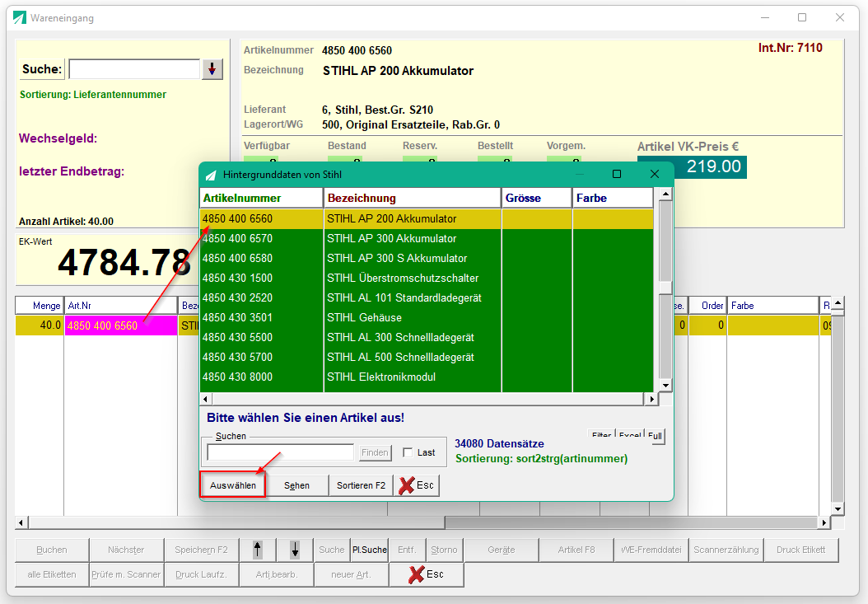Click the alle Etiketten button
This screenshot has height=604, width=868.
[x=52, y=574]
